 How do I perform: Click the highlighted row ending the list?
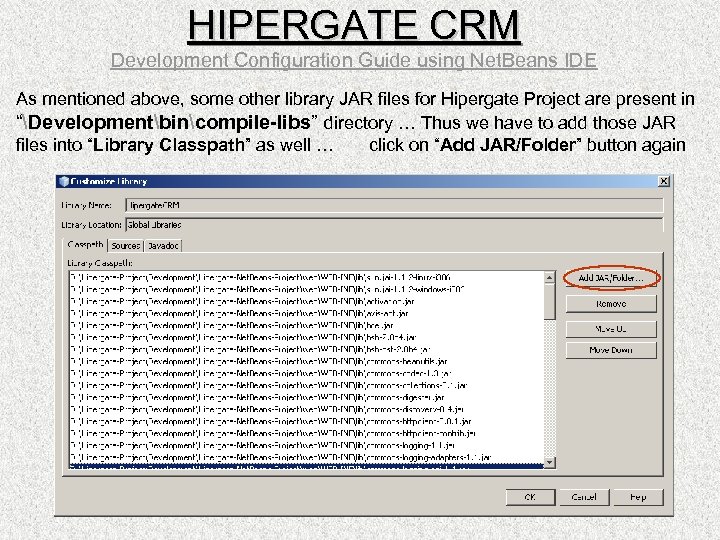[x=307, y=466]
